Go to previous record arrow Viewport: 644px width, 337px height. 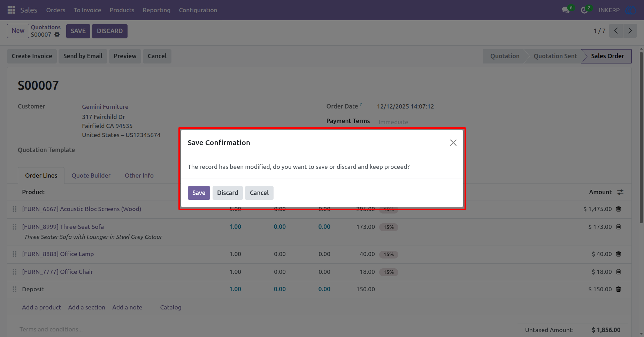616,31
